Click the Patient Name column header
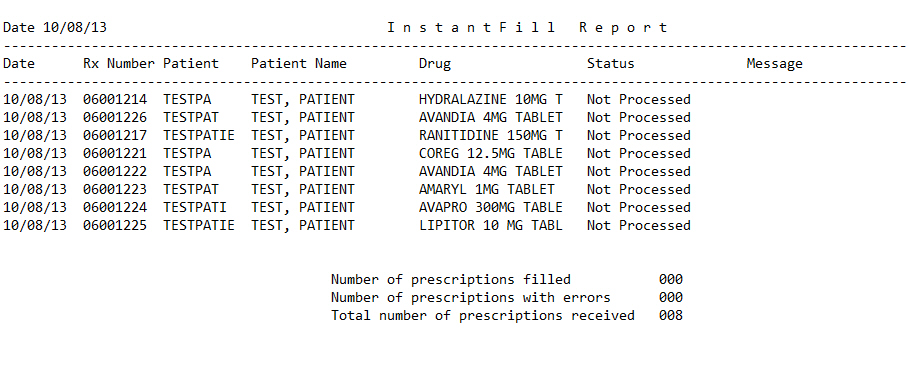This screenshot has width=908, height=390. (x=299, y=64)
